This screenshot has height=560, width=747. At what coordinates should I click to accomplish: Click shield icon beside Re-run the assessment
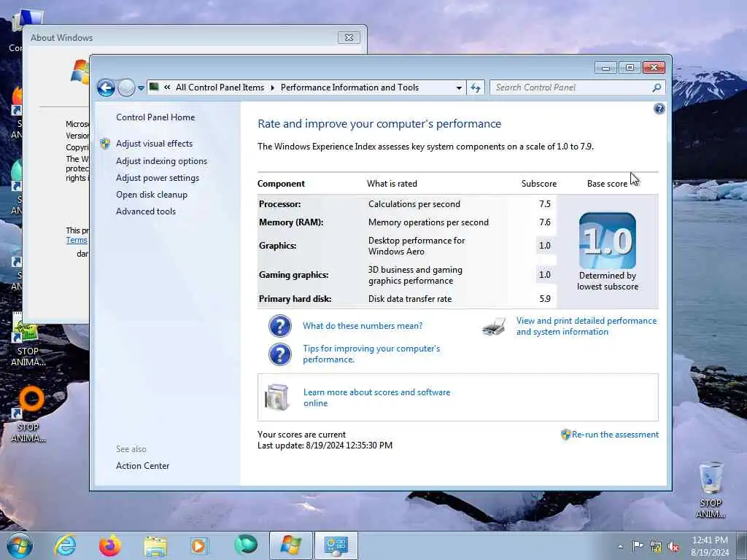[x=565, y=435]
